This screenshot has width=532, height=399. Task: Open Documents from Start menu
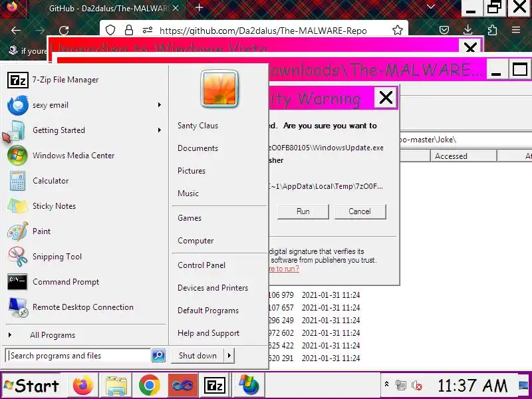point(198,148)
